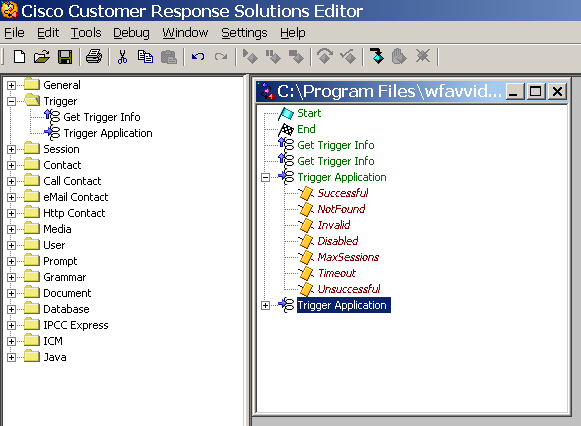Click the New document toolbar icon

point(19,57)
